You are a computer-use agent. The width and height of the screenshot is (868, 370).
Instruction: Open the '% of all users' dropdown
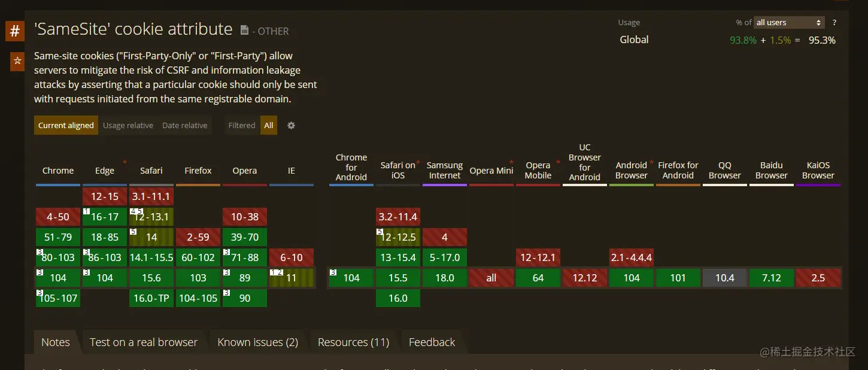point(789,22)
